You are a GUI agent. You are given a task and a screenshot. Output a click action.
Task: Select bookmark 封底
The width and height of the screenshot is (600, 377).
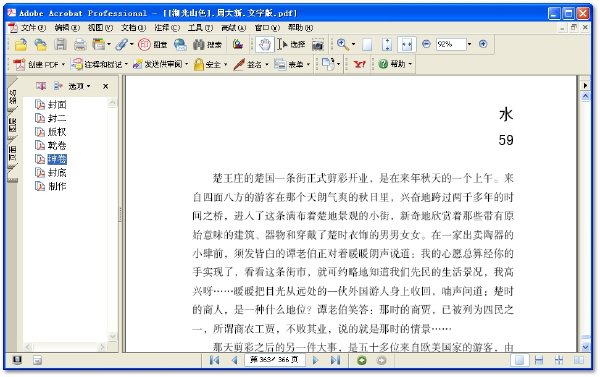[57, 173]
